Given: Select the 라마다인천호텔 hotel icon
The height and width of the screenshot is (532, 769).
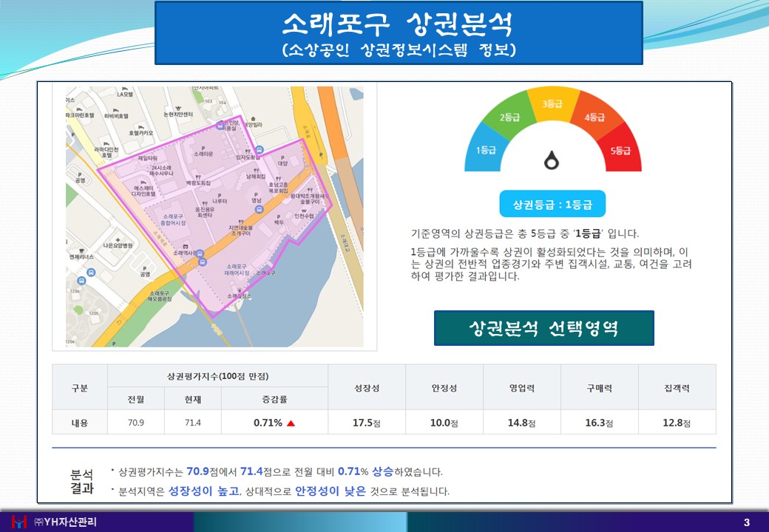Looking at the screenshot, I should [x=106, y=144].
